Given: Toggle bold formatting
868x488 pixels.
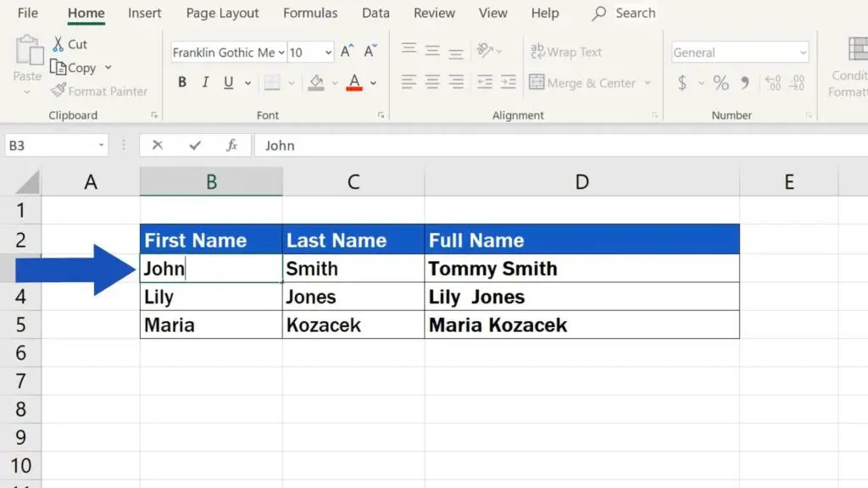Looking at the screenshot, I should 181,81.
